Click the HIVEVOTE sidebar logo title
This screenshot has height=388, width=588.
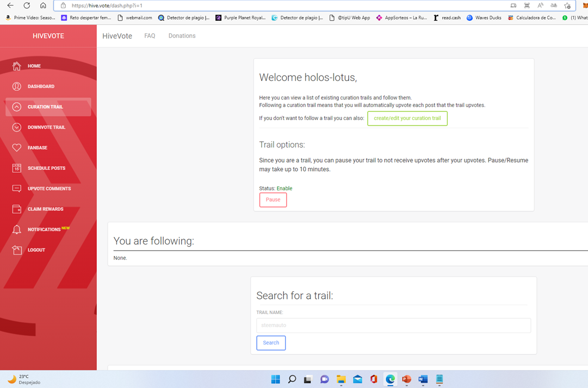pos(48,36)
